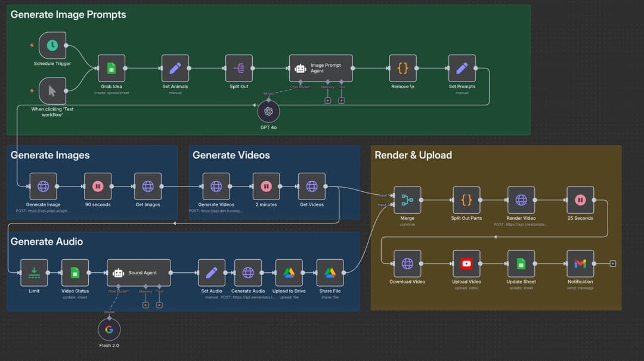Image resolution: width=644 pixels, height=361 pixels.
Task: Click the Tool plus button under Sound Agent
Action: (159, 304)
